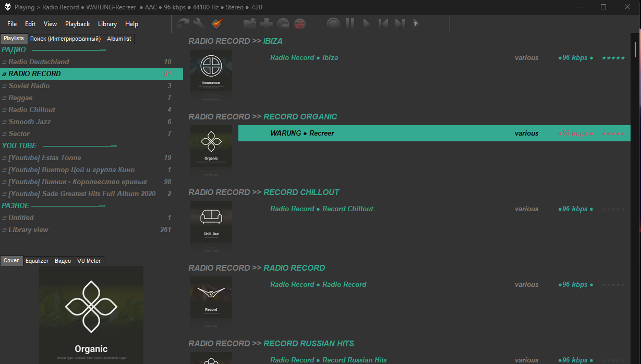Screen dimensions: 641x364
Task: Click RADIO RECORD >> RECORD ORGANIC group header
Action: (263, 117)
